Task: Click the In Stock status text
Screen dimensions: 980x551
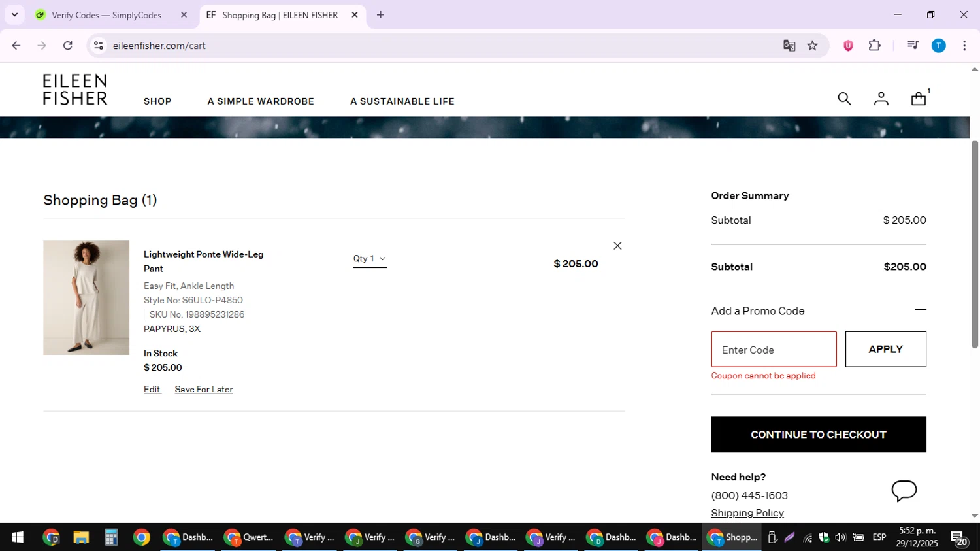Action: (161, 354)
